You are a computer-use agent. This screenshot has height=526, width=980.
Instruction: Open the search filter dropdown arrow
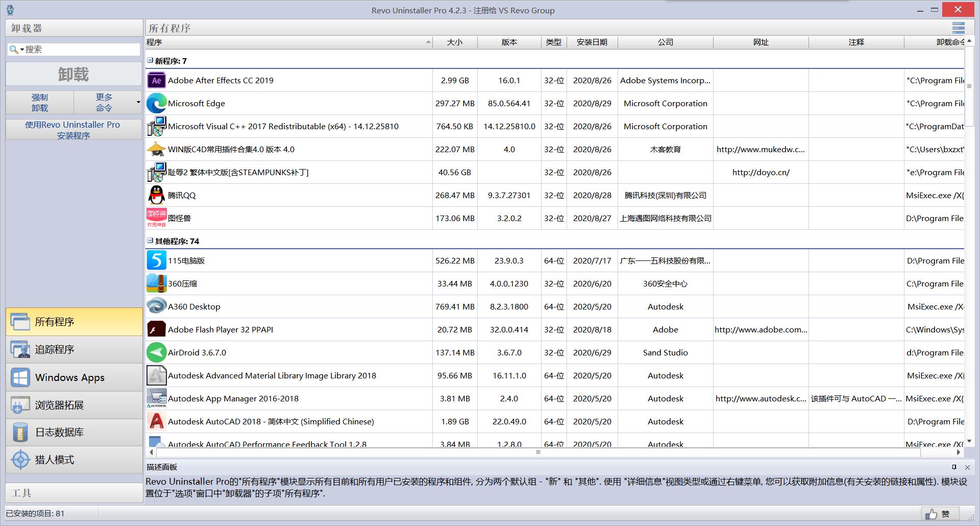point(22,50)
